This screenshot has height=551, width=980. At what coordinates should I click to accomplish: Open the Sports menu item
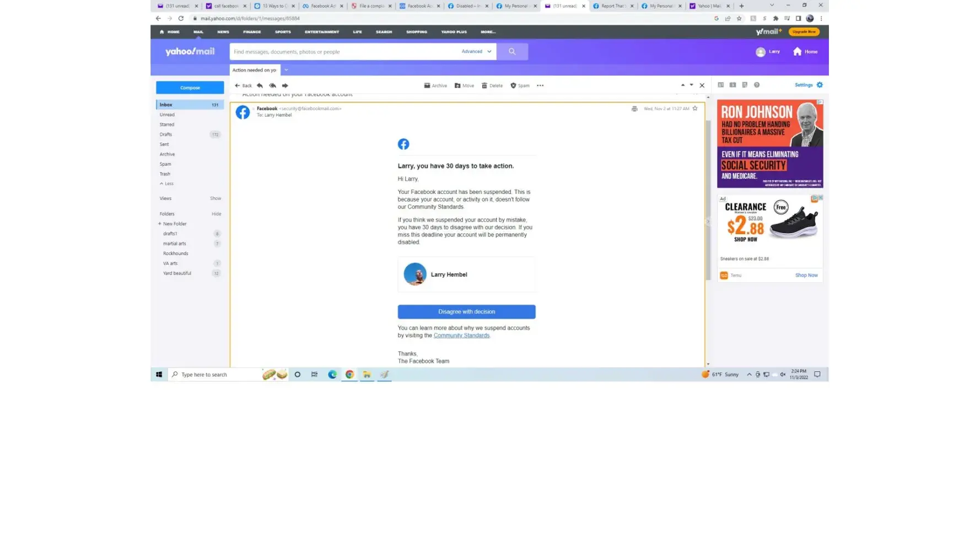(x=283, y=32)
